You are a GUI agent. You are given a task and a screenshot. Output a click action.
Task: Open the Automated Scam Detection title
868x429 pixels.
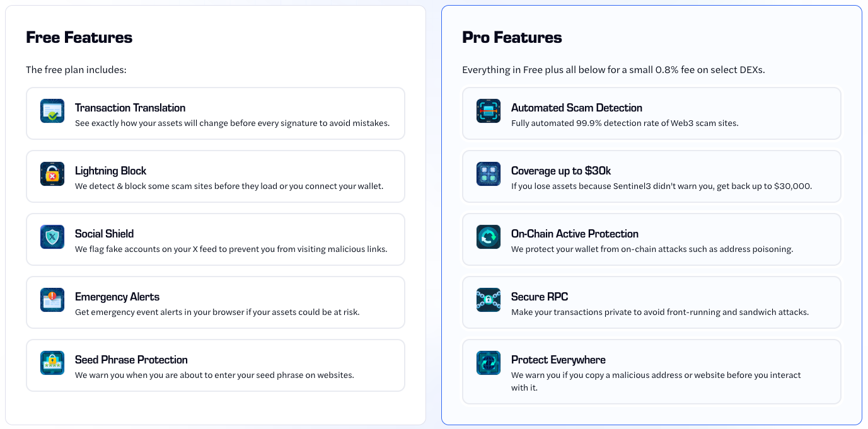[x=576, y=108]
